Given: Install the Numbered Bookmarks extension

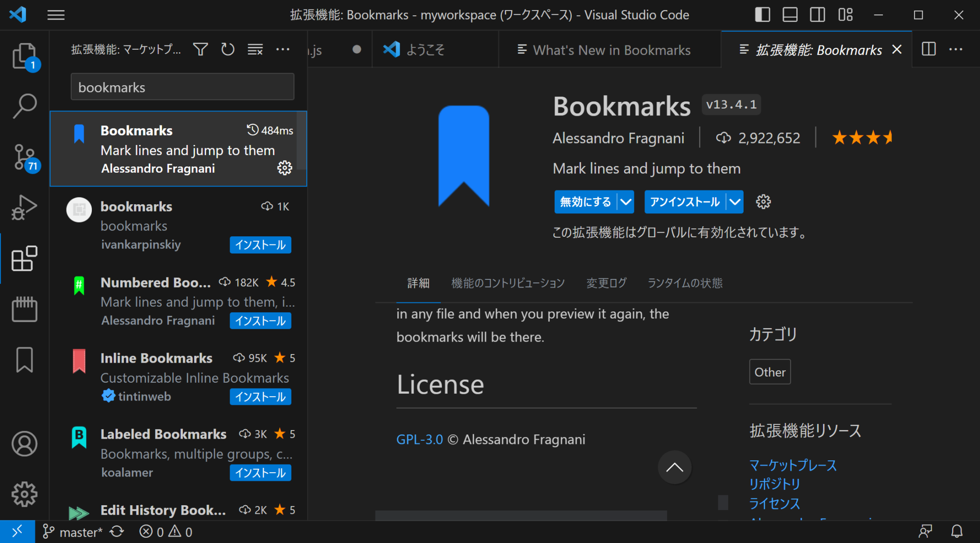Looking at the screenshot, I should [260, 321].
